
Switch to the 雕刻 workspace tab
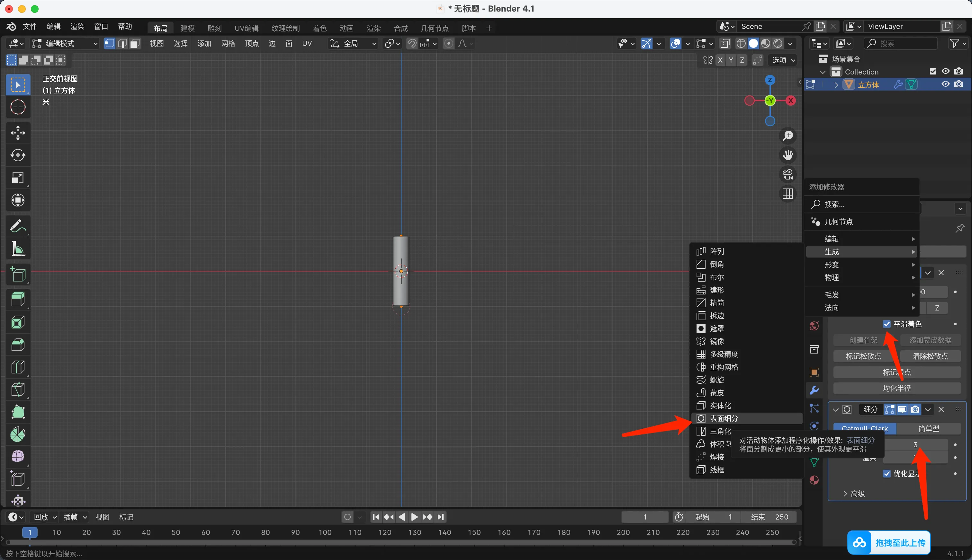point(214,28)
